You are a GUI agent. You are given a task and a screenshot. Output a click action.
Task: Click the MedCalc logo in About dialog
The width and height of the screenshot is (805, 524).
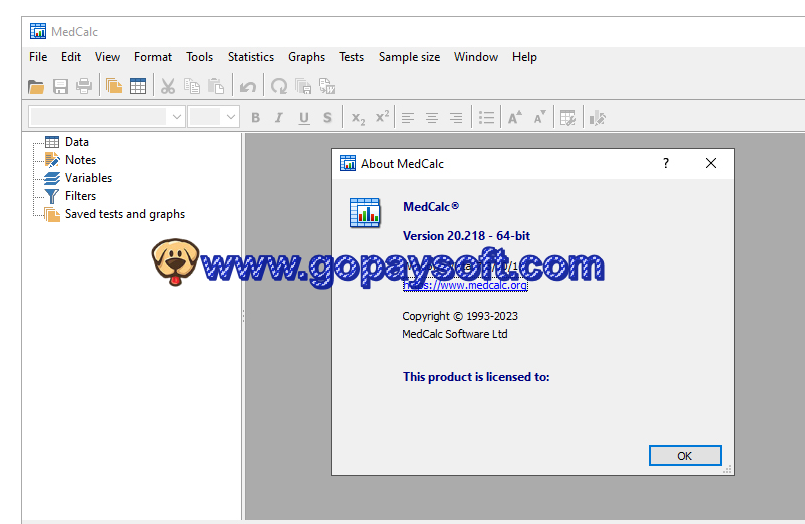click(365, 212)
